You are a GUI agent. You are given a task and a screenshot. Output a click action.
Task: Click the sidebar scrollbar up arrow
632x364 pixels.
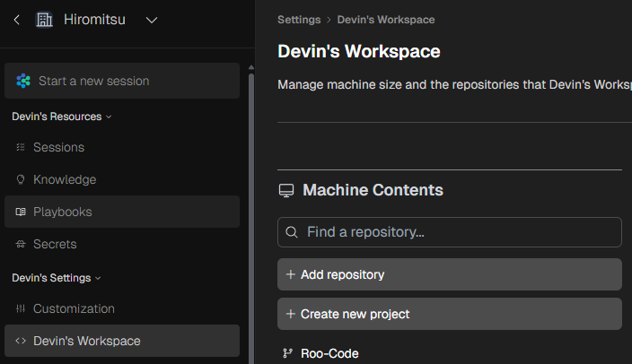[x=251, y=67]
